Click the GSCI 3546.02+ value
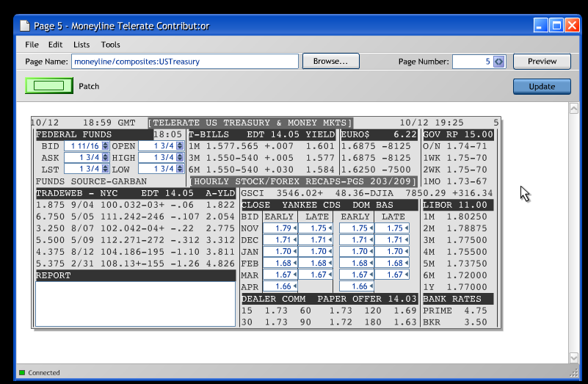588x384 pixels. [x=282, y=193]
